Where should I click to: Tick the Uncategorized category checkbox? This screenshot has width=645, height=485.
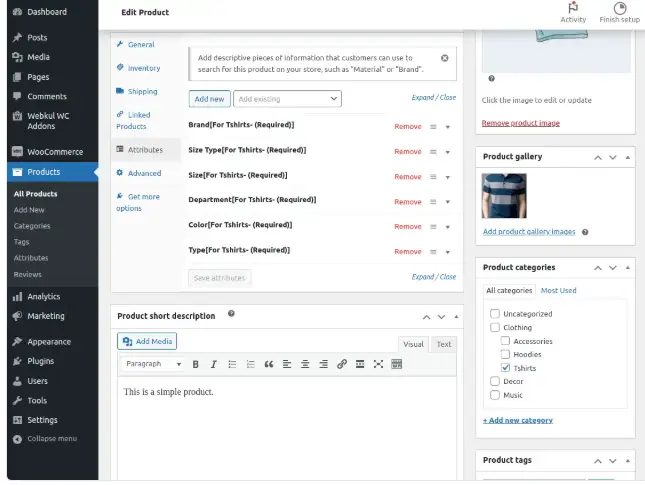click(495, 314)
